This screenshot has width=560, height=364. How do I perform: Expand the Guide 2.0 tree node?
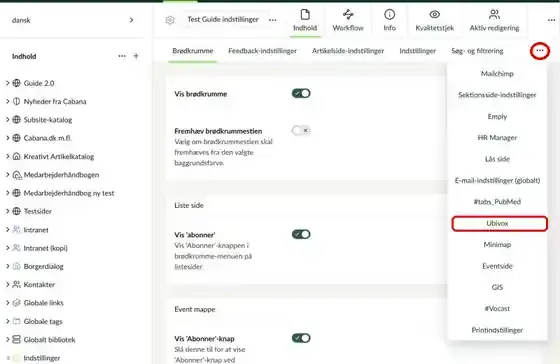(x=7, y=83)
